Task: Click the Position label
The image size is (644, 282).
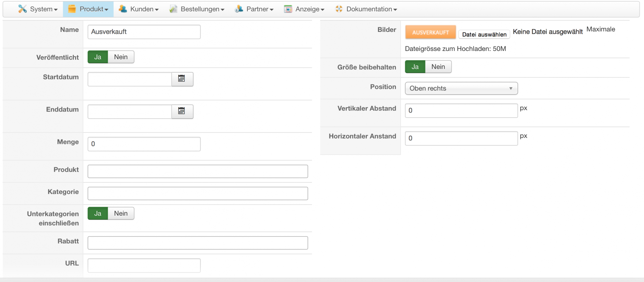Action: (x=383, y=87)
